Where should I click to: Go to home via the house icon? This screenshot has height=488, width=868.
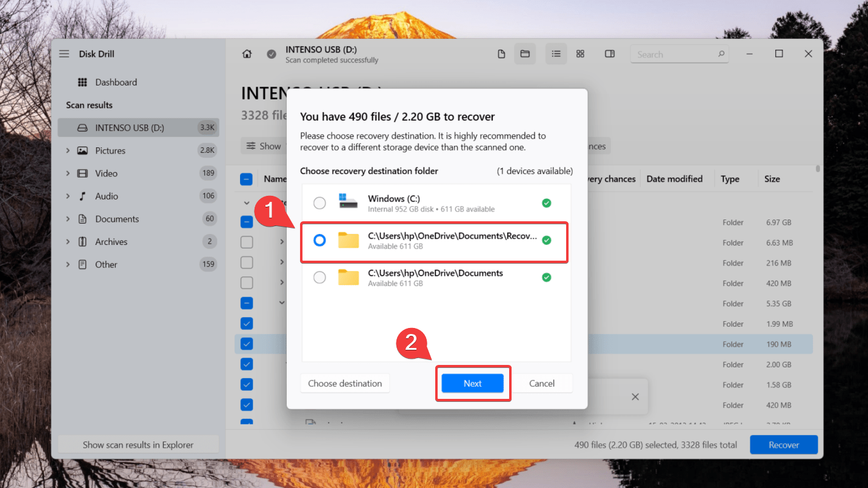pos(247,54)
